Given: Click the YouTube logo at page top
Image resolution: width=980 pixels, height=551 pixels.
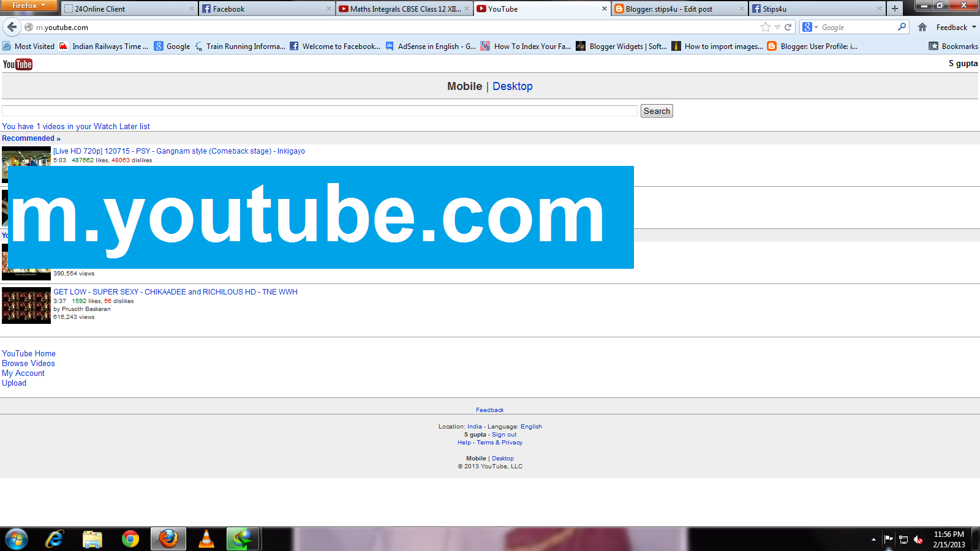Looking at the screenshot, I should 18,64.
